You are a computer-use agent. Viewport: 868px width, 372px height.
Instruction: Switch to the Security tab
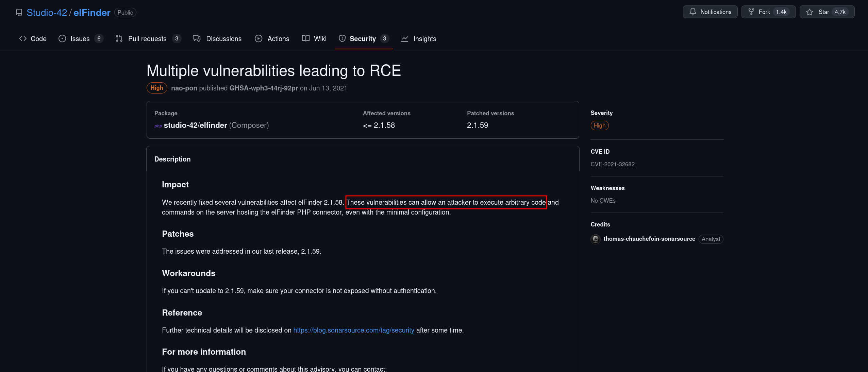tap(364, 39)
